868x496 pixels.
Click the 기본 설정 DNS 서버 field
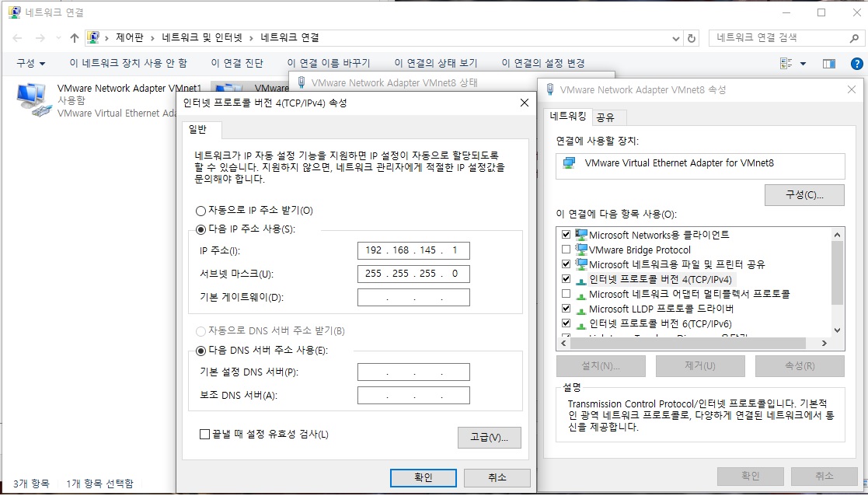pyautogui.click(x=413, y=372)
